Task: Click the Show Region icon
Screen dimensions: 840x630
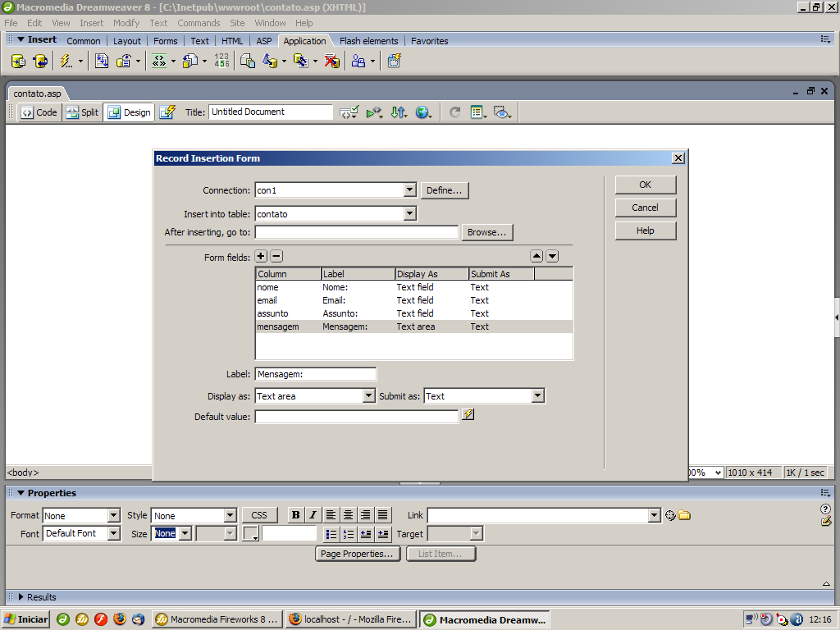Action: tap(124, 61)
